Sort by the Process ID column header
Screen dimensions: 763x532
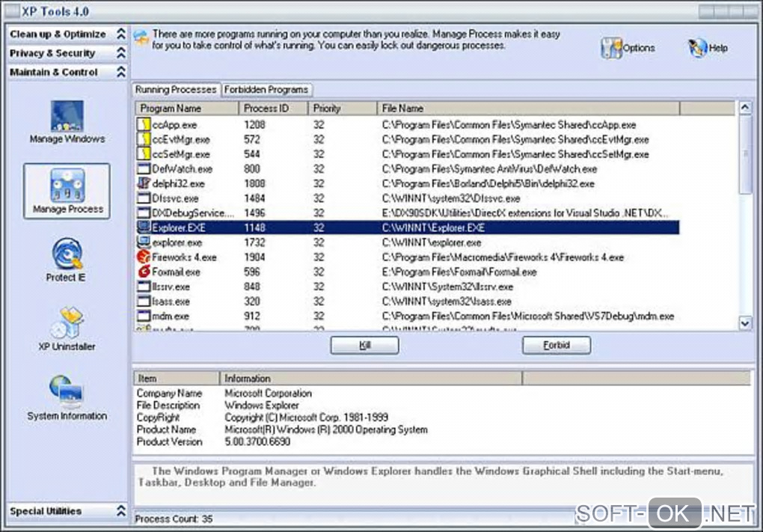(273, 108)
